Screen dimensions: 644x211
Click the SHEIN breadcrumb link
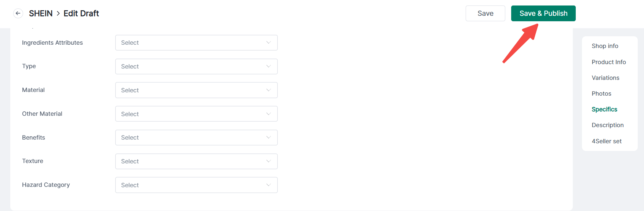coord(41,14)
